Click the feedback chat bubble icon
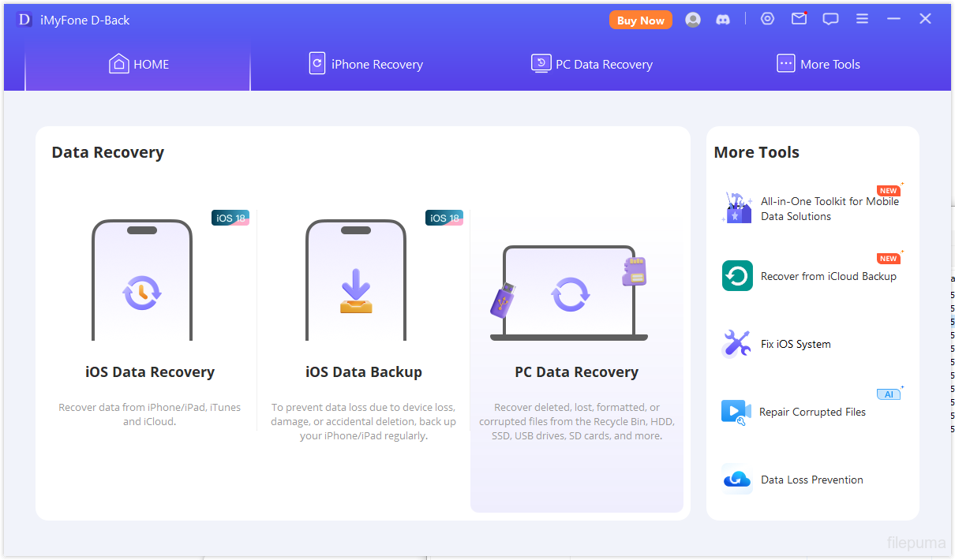 coord(830,19)
